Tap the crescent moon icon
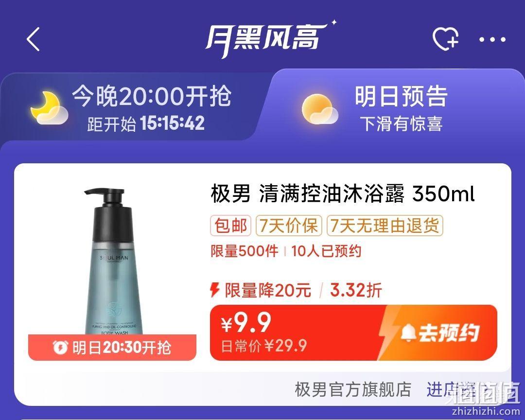This screenshot has height=420, width=525. coord(49,108)
